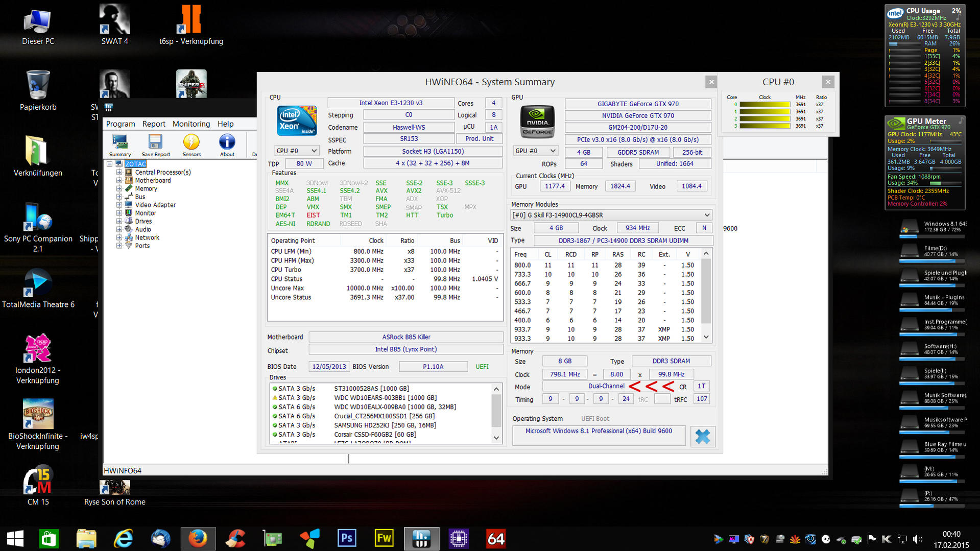Open the Papierkorb recycle bin icon

click(38, 91)
